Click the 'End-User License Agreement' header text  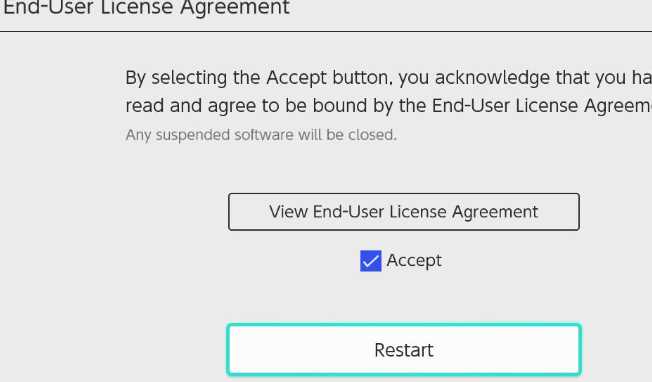point(146,7)
